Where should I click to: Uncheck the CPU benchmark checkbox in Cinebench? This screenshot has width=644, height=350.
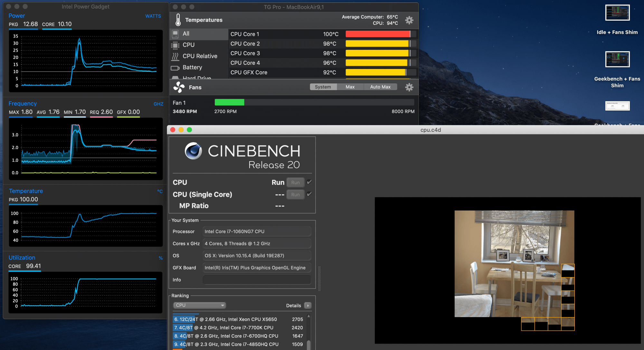point(309,182)
